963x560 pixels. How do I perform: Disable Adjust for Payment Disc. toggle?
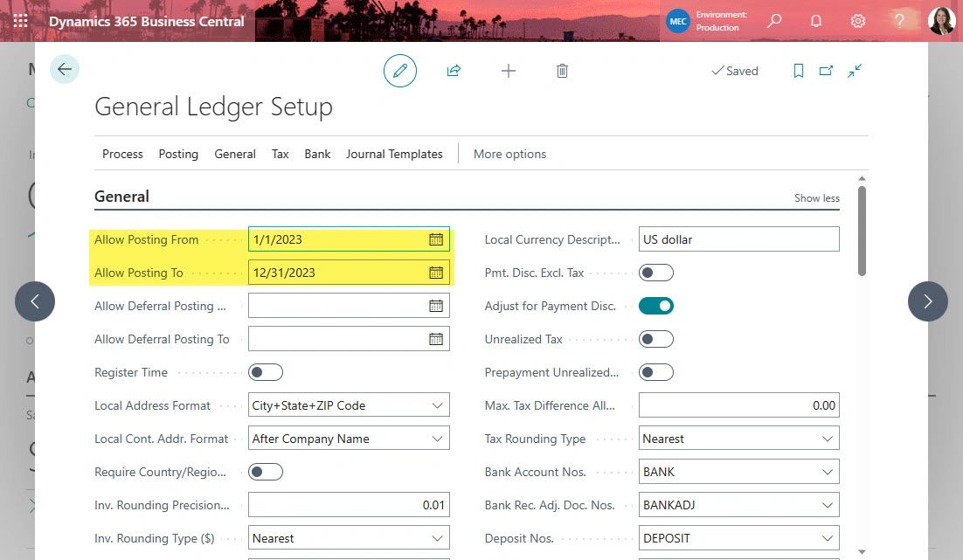pos(656,306)
